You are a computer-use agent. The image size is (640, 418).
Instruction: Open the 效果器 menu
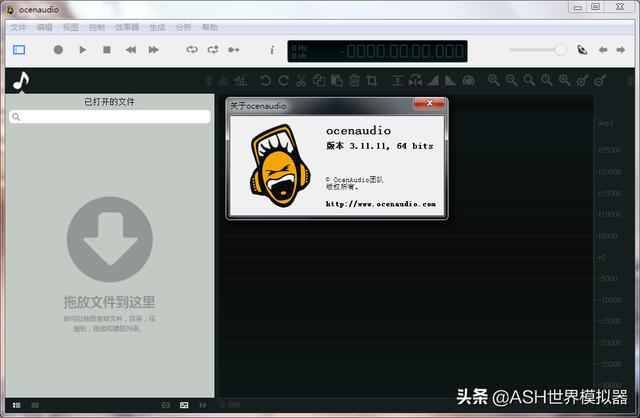coord(127,28)
